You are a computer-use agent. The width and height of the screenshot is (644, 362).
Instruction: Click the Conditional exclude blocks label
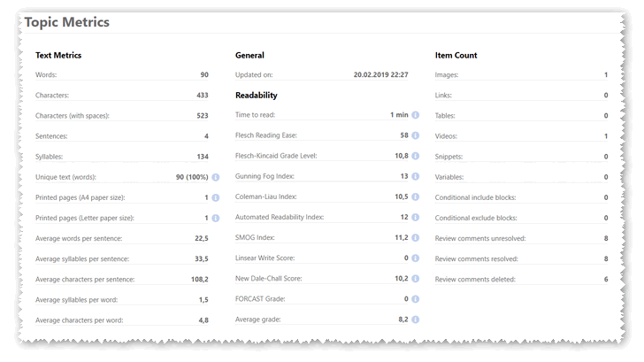pos(476,219)
